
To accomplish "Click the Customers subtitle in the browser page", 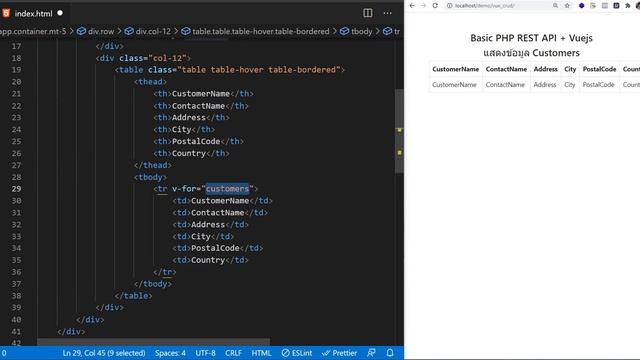I will click(x=556, y=53).
